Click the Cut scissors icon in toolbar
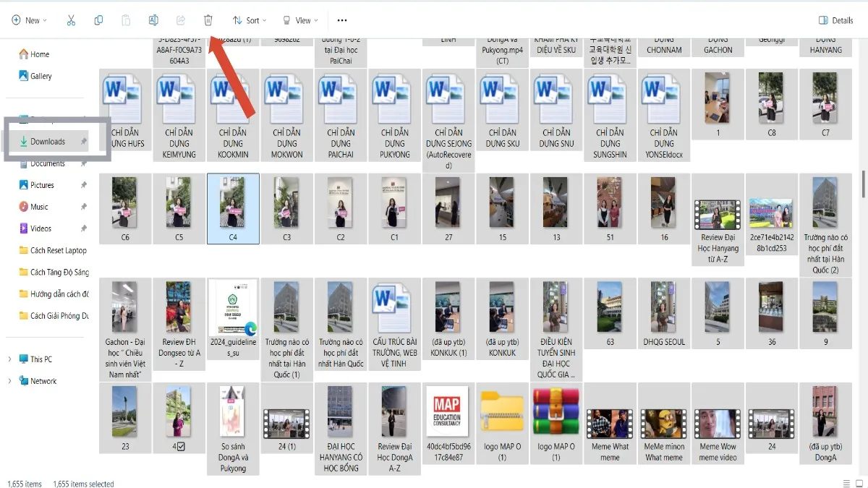The image size is (868, 488). coord(71,20)
